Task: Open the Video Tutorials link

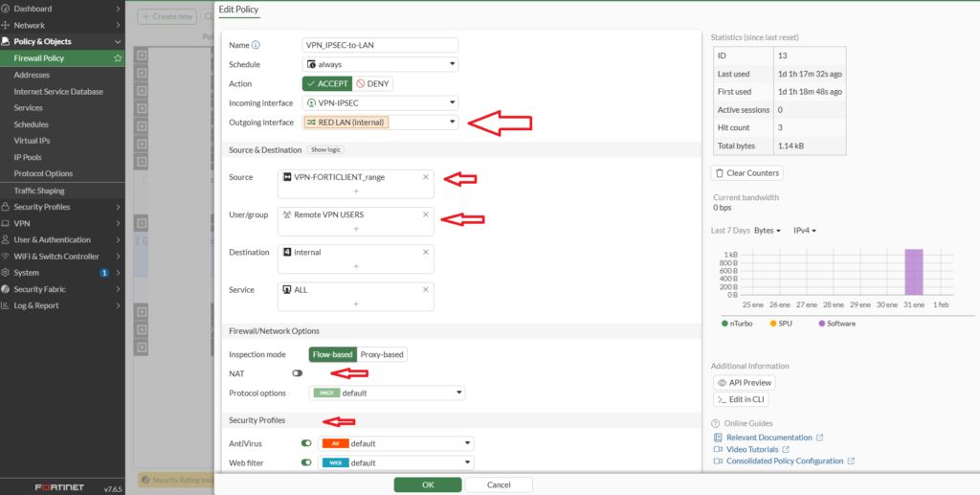Action: pos(752,449)
